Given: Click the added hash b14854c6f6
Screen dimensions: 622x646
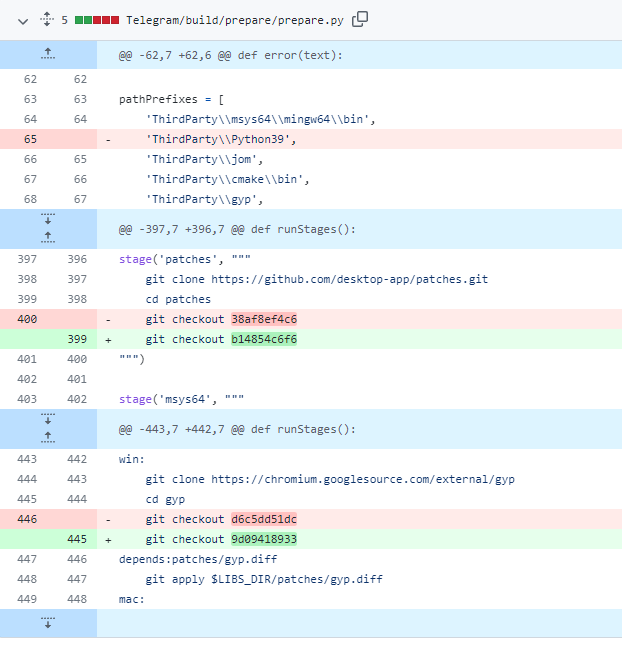Looking at the screenshot, I should click(264, 339).
